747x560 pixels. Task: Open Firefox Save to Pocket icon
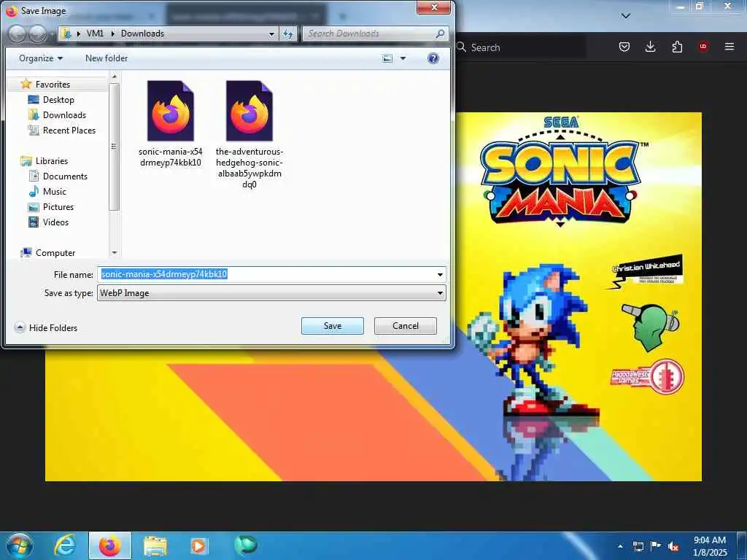pyautogui.click(x=624, y=47)
